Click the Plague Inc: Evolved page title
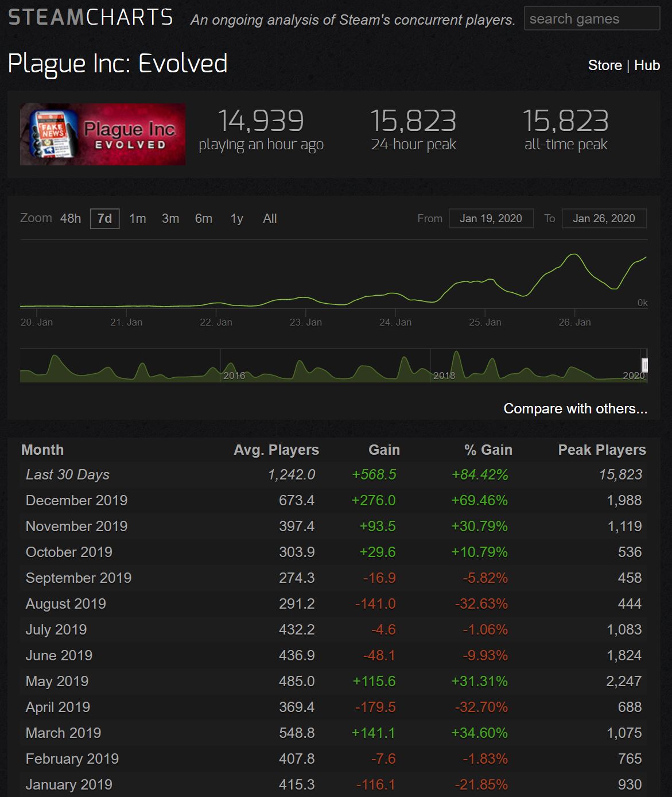 tap(118, 64)
